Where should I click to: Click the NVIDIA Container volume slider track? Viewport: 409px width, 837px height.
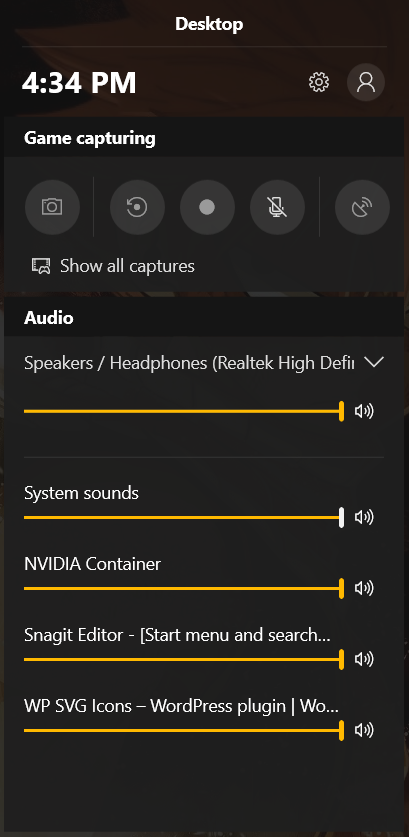point(184,588)
